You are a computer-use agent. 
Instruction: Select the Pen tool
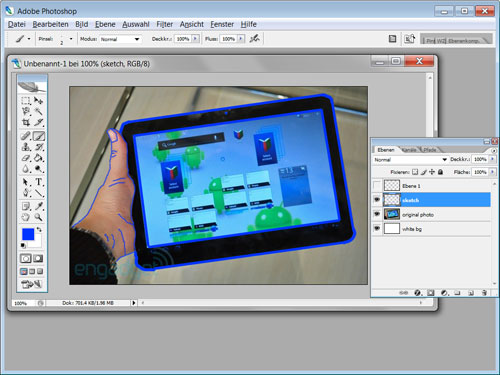(26, 193)
